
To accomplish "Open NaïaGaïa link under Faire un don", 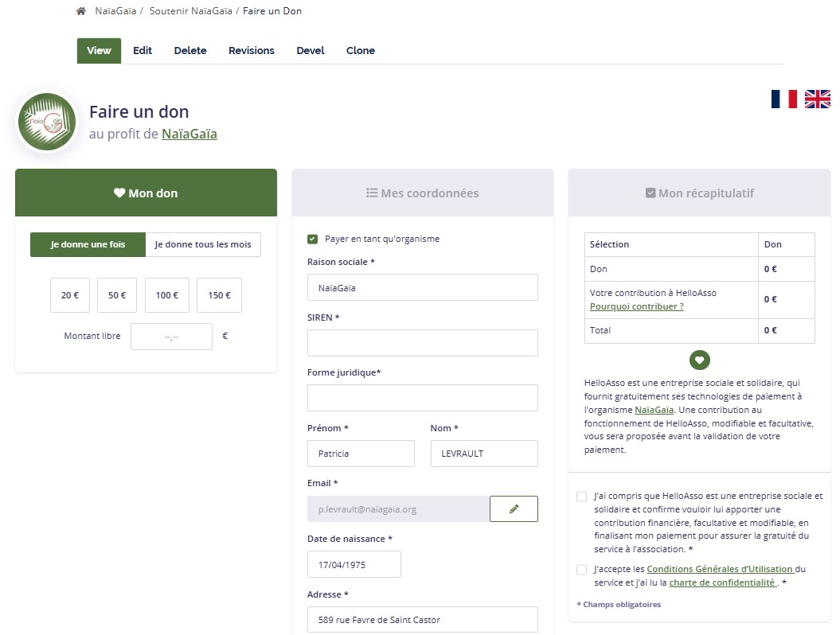I will [x=189, y=134].
